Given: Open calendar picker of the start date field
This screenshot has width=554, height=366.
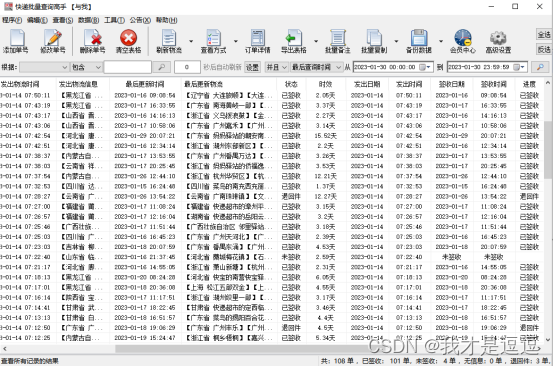Looking at the screenshot, I should tap(424, 67).
